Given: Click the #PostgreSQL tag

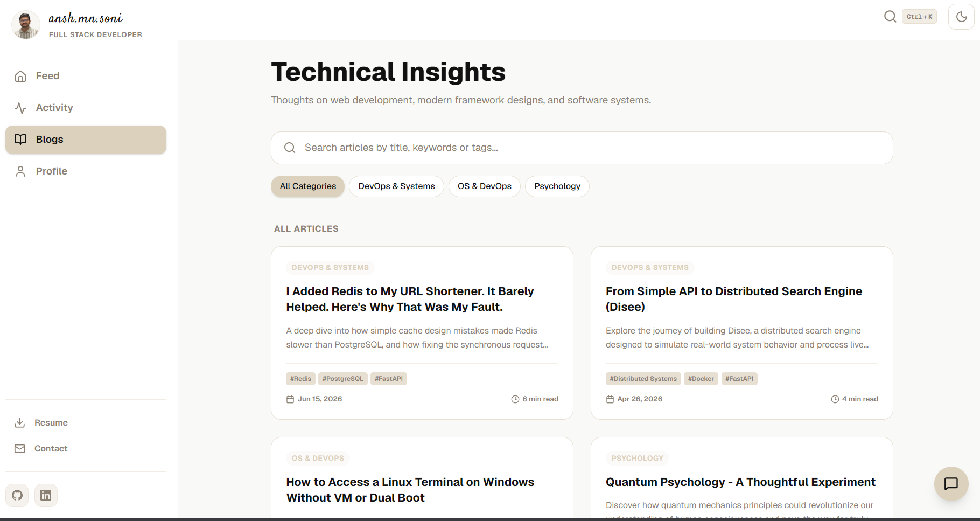Looking at the screenshot, I should point(343,379).
